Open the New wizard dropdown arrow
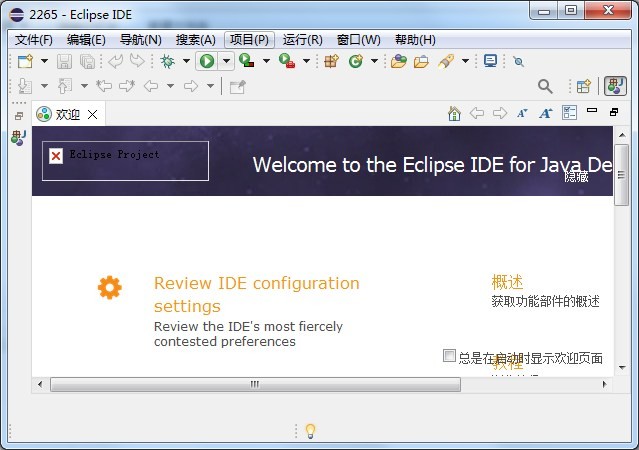The image size is (639, 450). pyautogui.click(x=44, y=62)
